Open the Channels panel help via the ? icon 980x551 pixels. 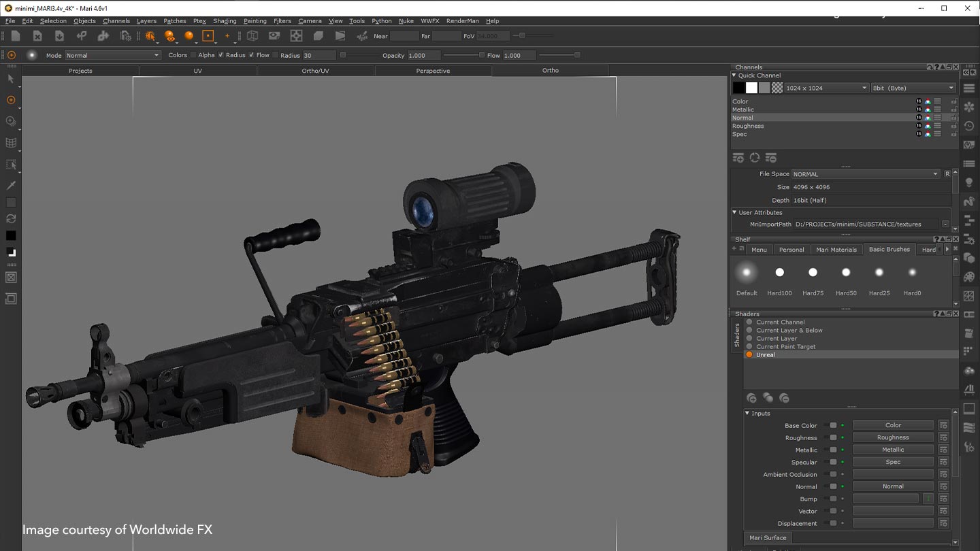point(936,68)
